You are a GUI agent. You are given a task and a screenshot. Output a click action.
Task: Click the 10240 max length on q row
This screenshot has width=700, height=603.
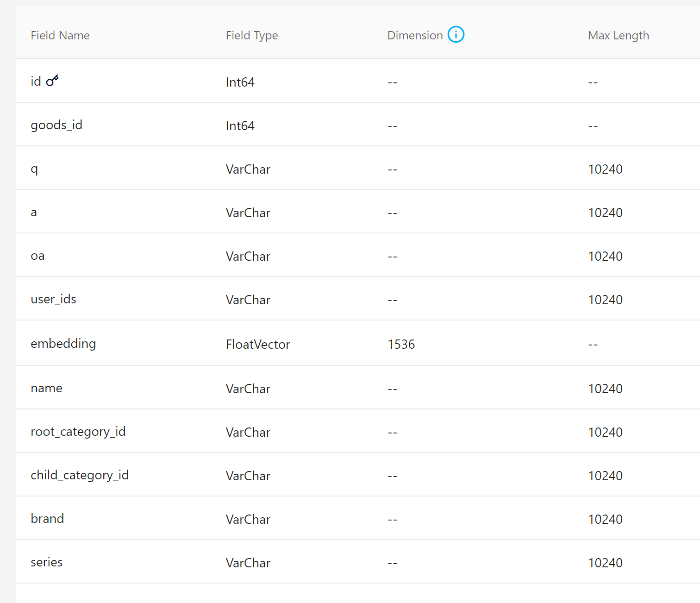point(605,169)
